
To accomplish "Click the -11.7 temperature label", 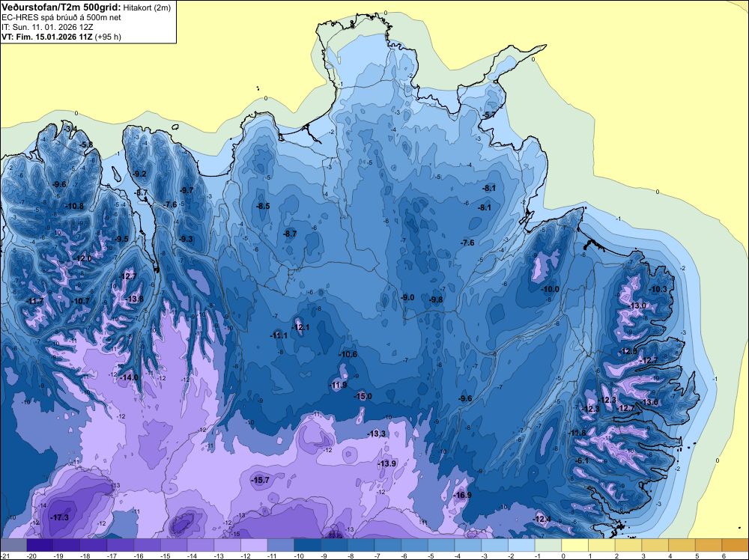I will [35, 301].
